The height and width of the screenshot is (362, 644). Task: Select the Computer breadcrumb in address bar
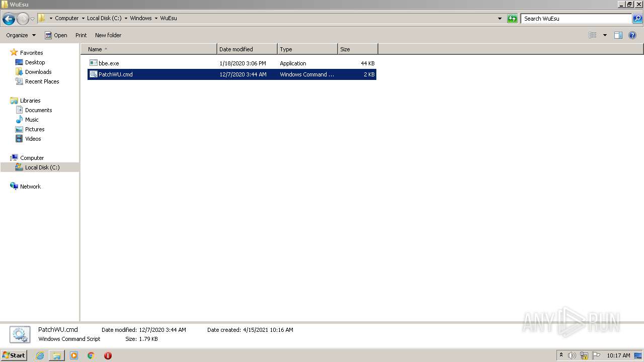point(66,18)
